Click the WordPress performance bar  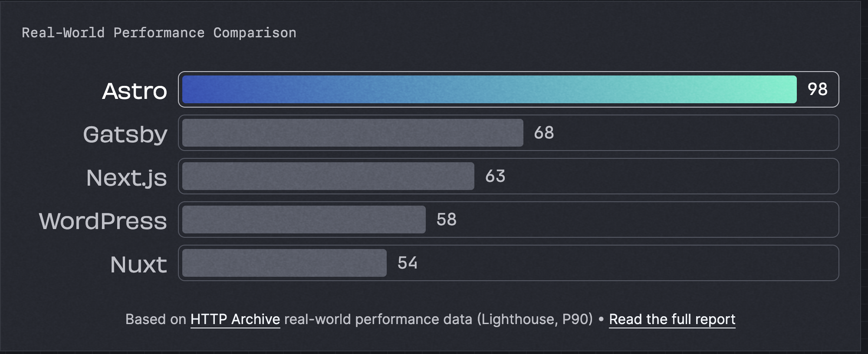[304, 220]
